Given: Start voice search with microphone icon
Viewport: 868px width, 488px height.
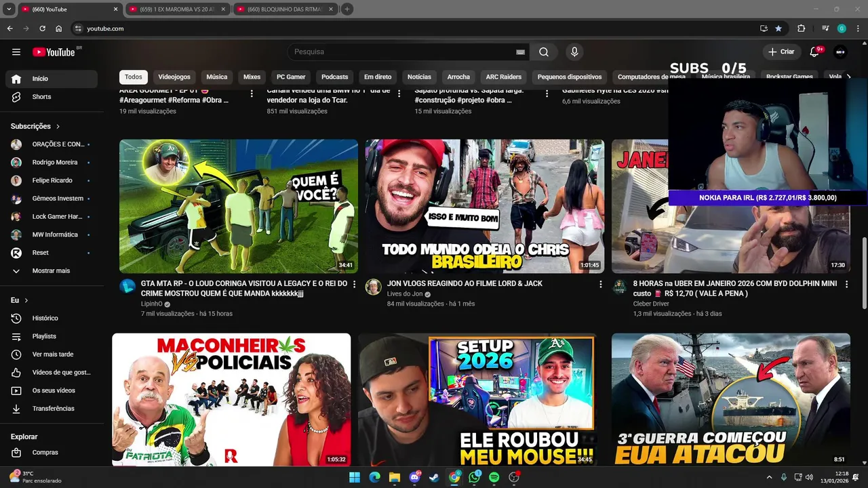Looking at the screenshot, I should (574, 52).
